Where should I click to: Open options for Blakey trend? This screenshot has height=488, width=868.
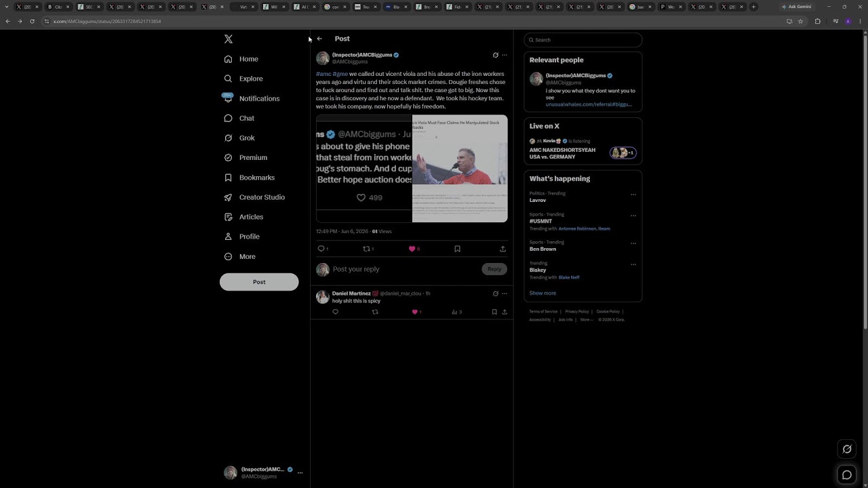pyautogui.click(x=633, y=264)
